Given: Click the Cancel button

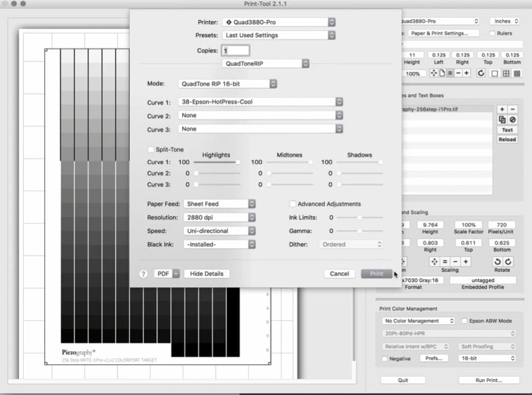Looking at the screenshot, I should coord(339,274).
